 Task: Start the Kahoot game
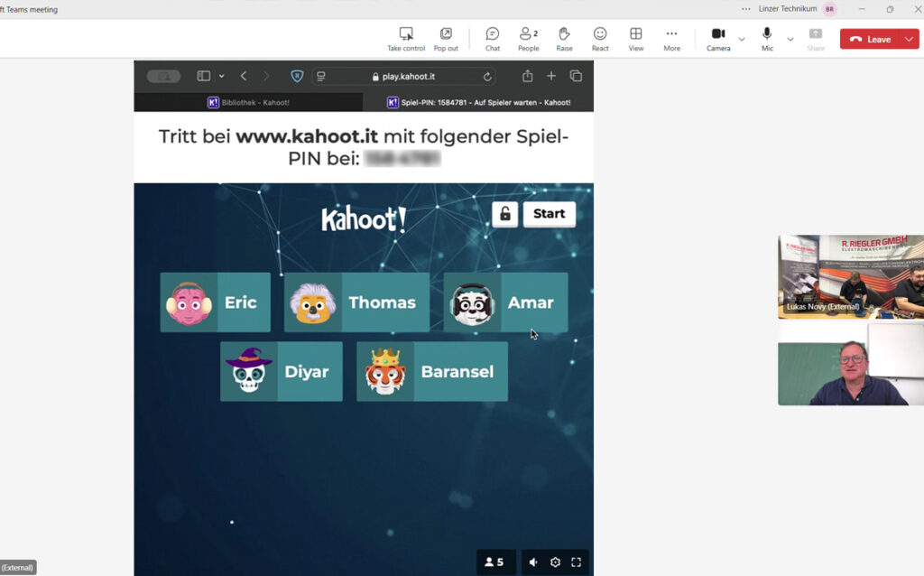click(550, 213)
